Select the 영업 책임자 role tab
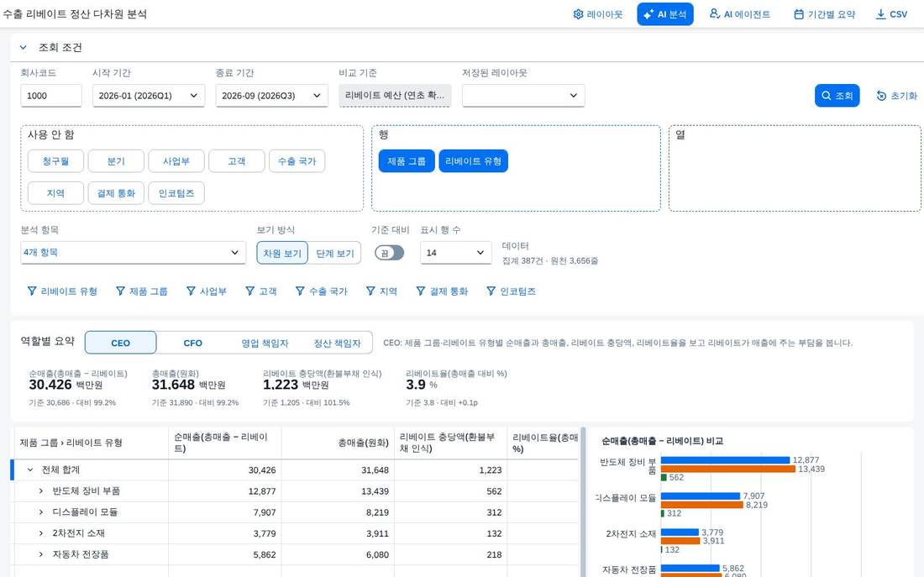The height and width of the screenshot is (577, 924). pyautogui.click(x=265, y=343)
